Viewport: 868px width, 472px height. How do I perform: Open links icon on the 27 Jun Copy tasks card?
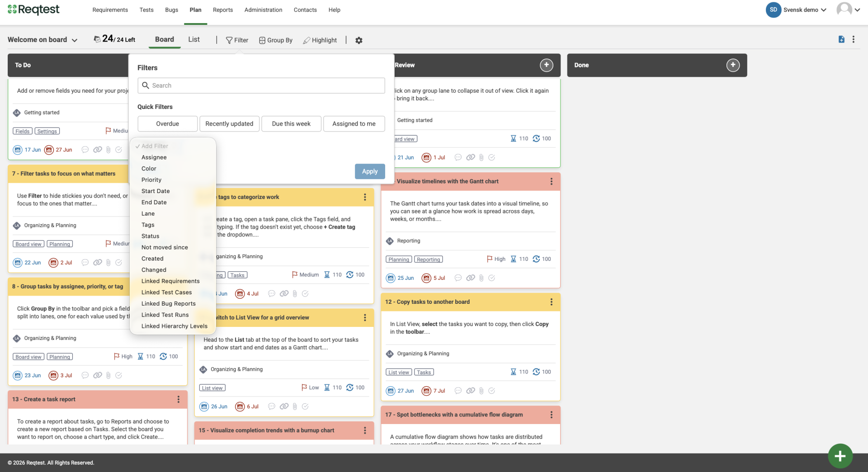(x=471, y=391)
